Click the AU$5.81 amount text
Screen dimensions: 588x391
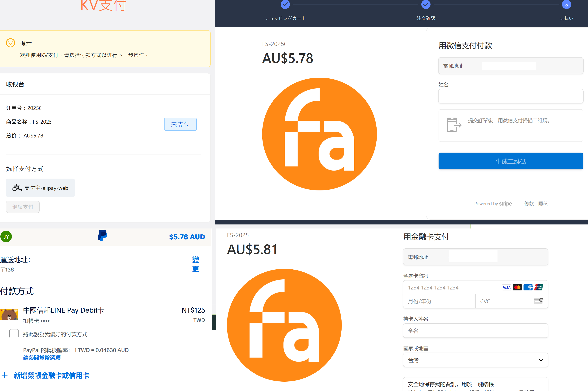(x=252, y=249)
